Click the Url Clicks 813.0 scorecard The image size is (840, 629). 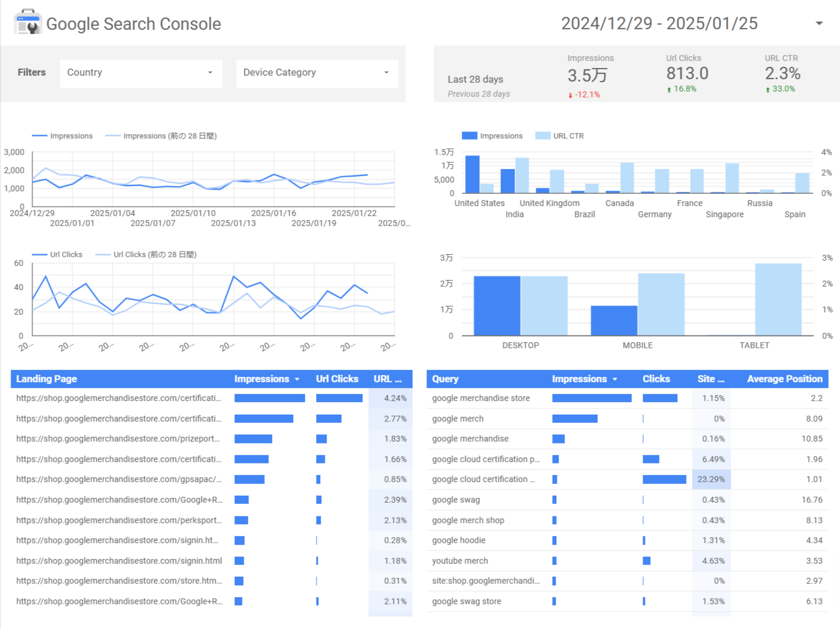687,73
